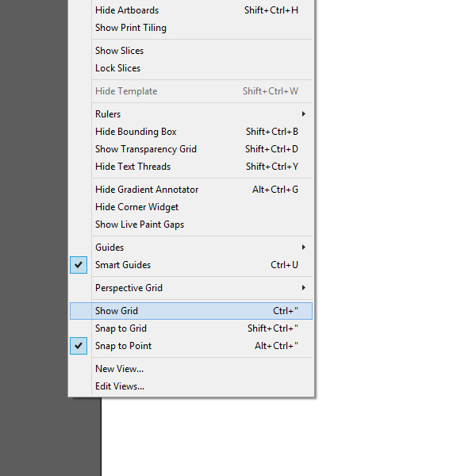Choose Hide Gradient Annotator
Image resolution: width=476 pixels, height=476 pixels.
191,190
